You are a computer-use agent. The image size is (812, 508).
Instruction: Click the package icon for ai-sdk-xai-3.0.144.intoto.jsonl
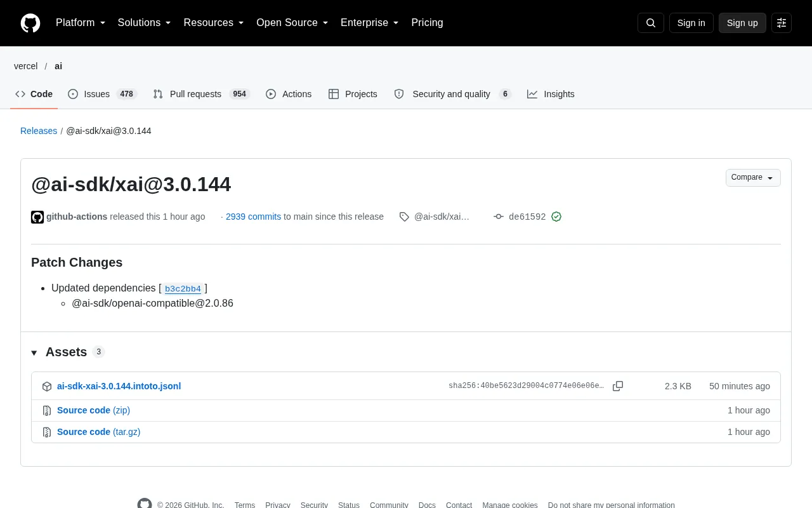pyautogui.click(x=47, y=386)
